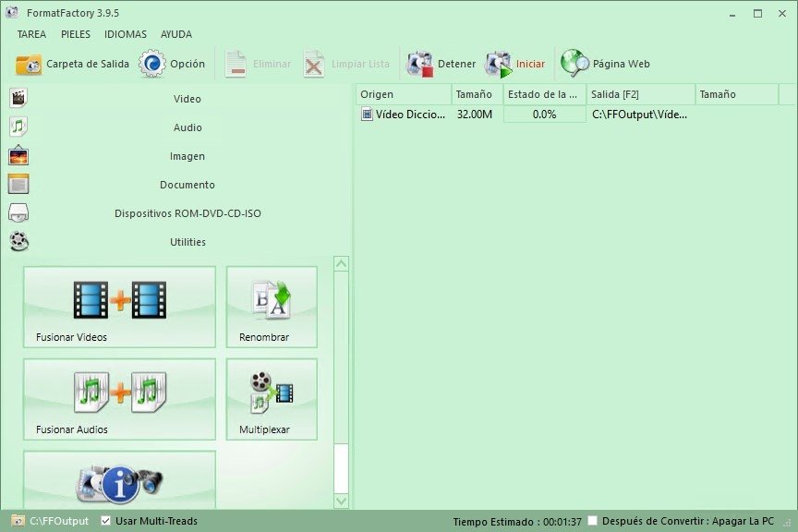
Task: Click the video file icon in task row
Action: [367, 114]
